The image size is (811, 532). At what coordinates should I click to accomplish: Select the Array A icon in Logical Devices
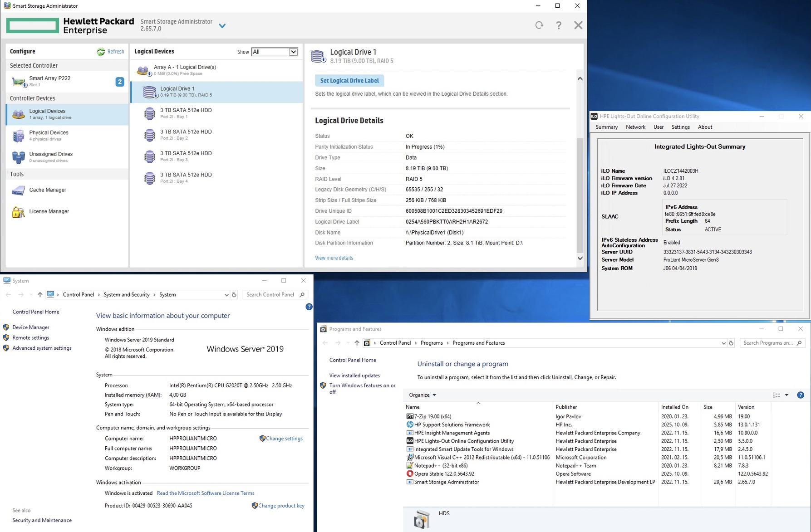click(143, 70)
